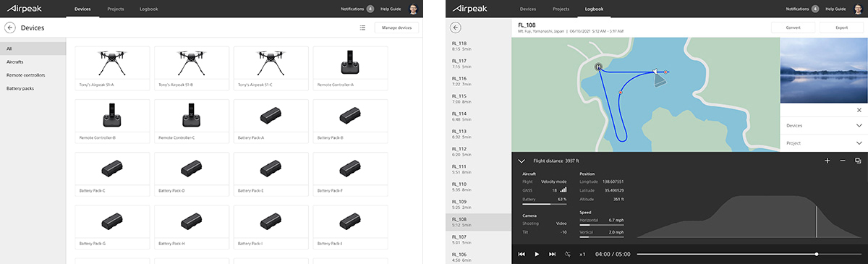Click the Manage devices button
This screenshot has width=868, height=264.
396,27
